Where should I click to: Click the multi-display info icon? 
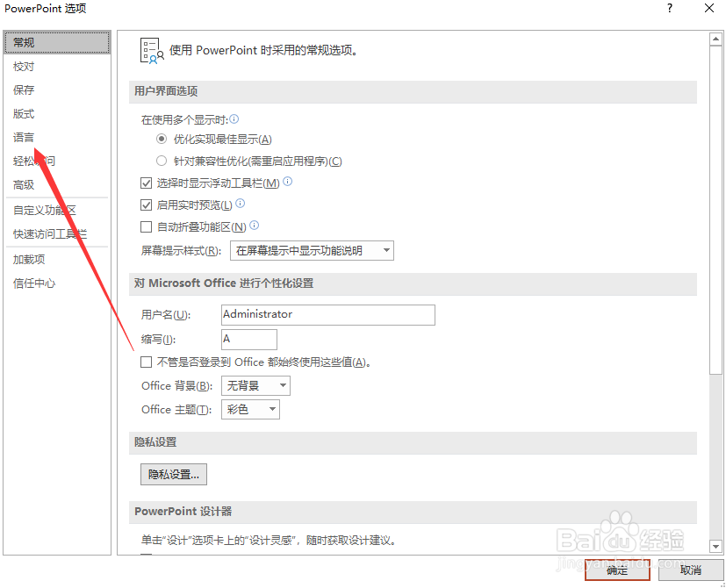pyautogui.click(x=234, y=119)
